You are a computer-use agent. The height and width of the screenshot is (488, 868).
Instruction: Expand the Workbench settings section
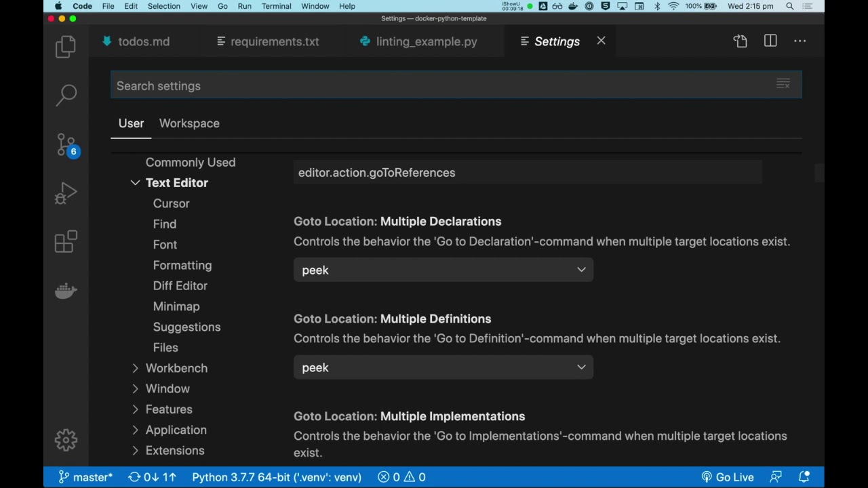[x=135, y=368]
